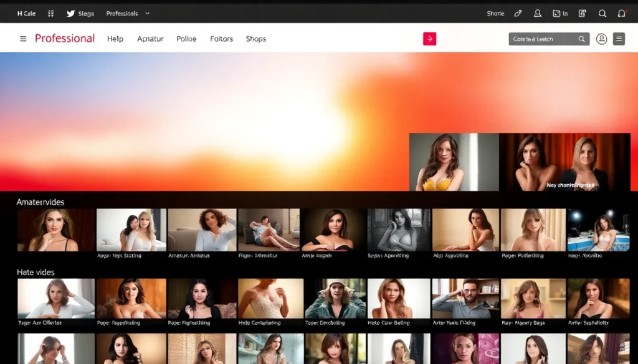The width and height of the screenshot is (638, 364).
Task: Click the profile silhouette icon in top bar
Action: pyautogui.click(x=537, y=13)
